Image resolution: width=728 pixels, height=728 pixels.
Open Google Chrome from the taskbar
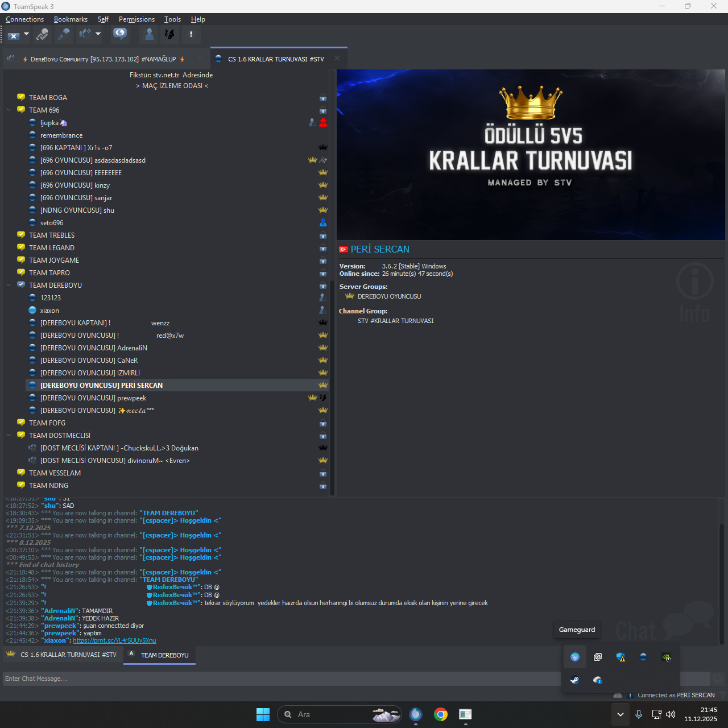click(x=441, y=714)
